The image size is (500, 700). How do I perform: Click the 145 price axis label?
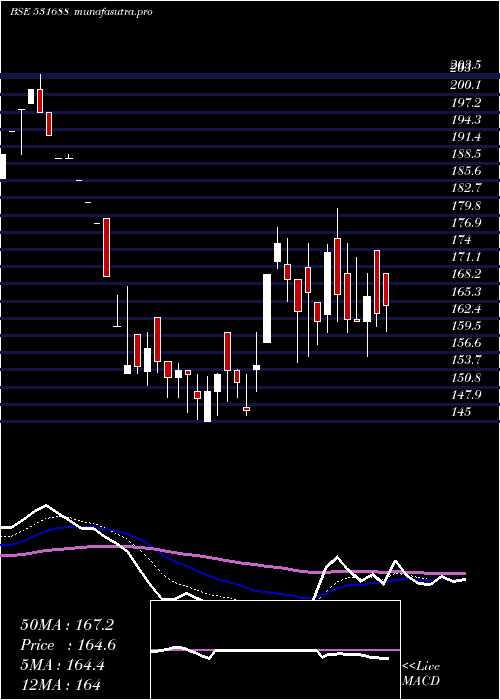pos(461,412)
